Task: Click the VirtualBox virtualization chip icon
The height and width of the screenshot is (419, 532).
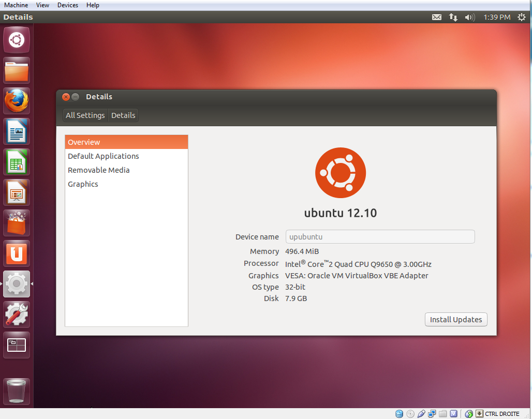Action: coord(454,414)
